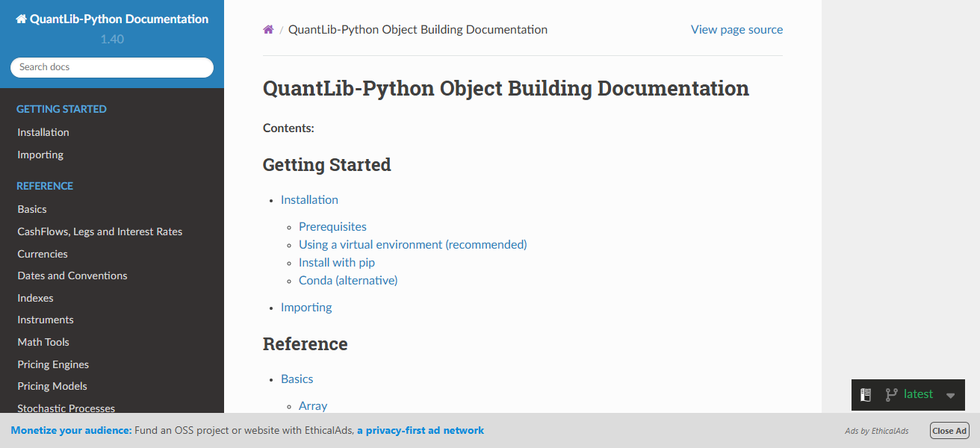Open the 'Conda (alternative)' link
The image size is (980, 448).
pos(348,280)
